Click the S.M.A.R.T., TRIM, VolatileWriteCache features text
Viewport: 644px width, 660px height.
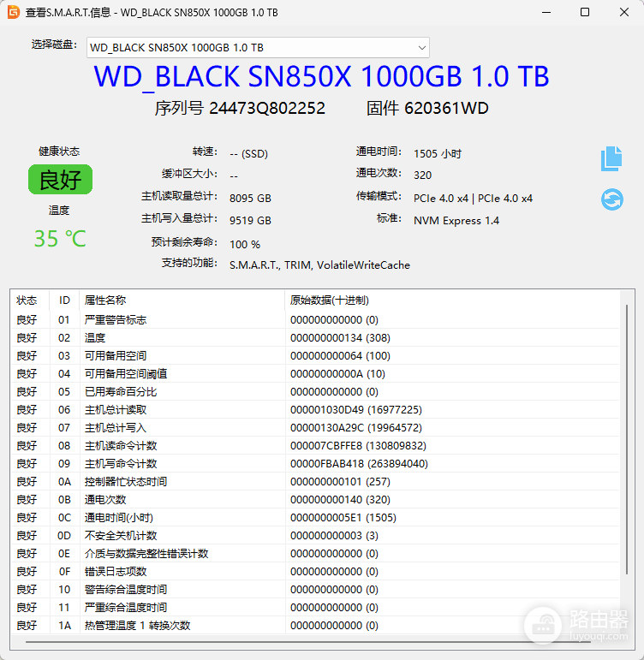319,265
